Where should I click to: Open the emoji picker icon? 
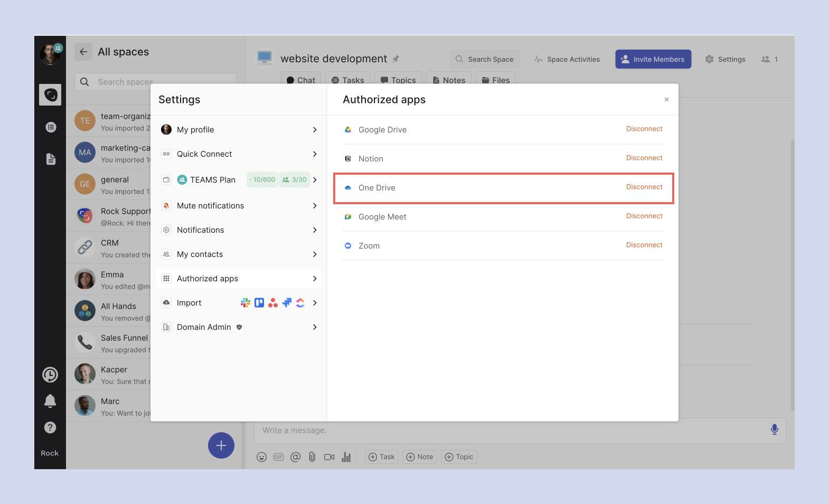(261, 457)
